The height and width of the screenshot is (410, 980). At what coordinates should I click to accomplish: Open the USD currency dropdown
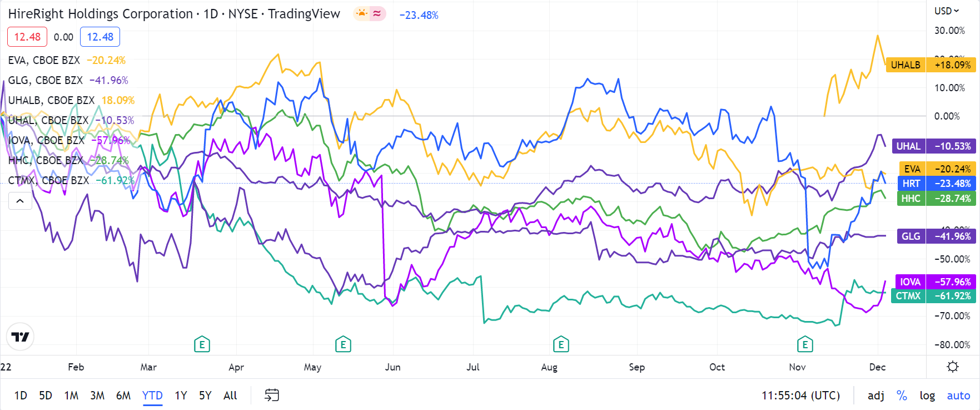coord(947,11)
